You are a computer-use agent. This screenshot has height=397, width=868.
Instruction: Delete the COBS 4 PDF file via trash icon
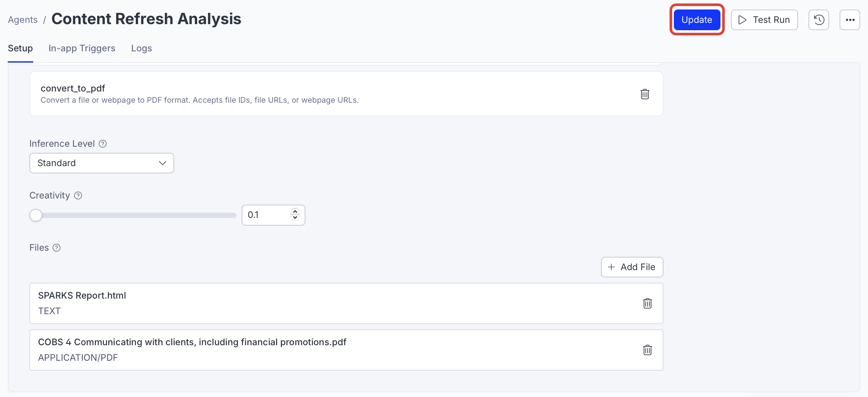click(x=647, y=350)
